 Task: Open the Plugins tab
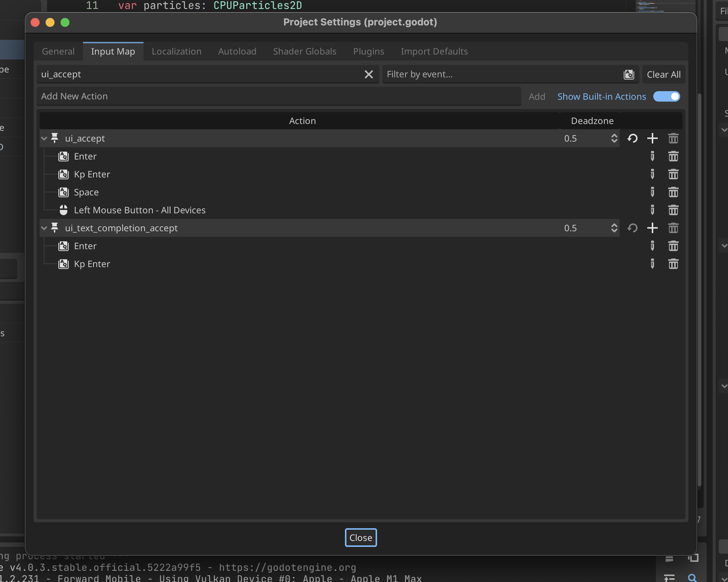(x=368, y=52)
